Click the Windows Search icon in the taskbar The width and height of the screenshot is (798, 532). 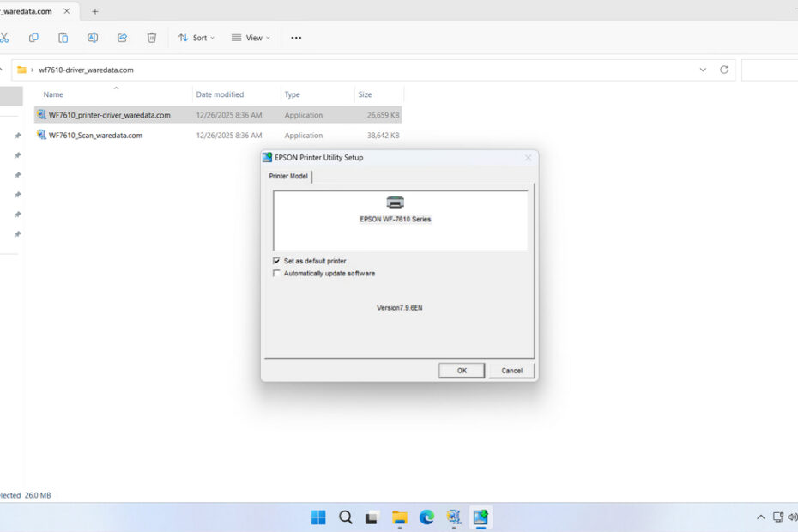click(345, 517)
